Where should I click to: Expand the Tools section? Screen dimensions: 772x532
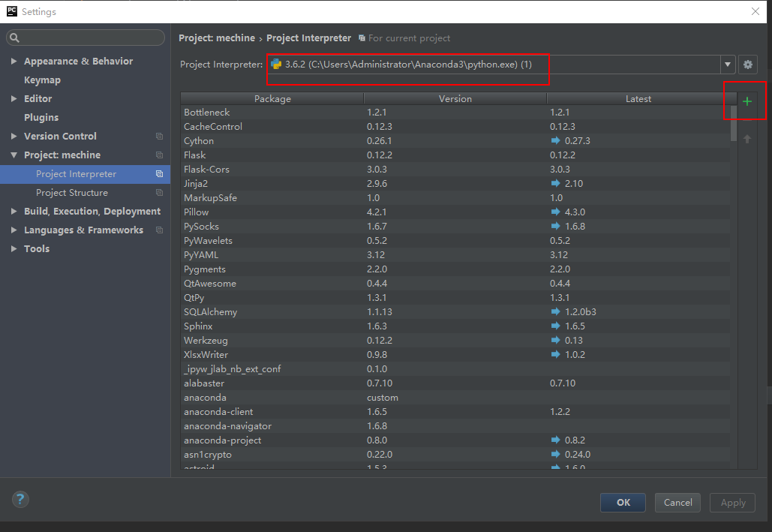14,249
